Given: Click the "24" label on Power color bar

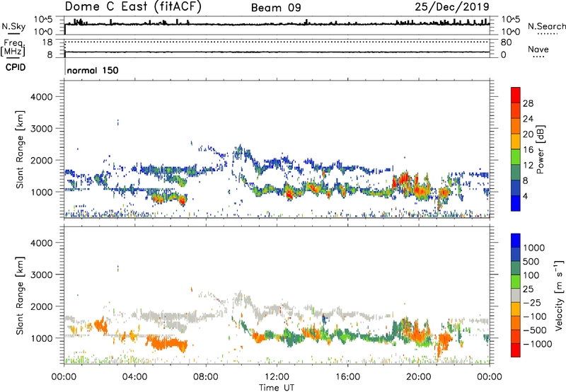Looking at the screenshot, I should coord(528,119).
